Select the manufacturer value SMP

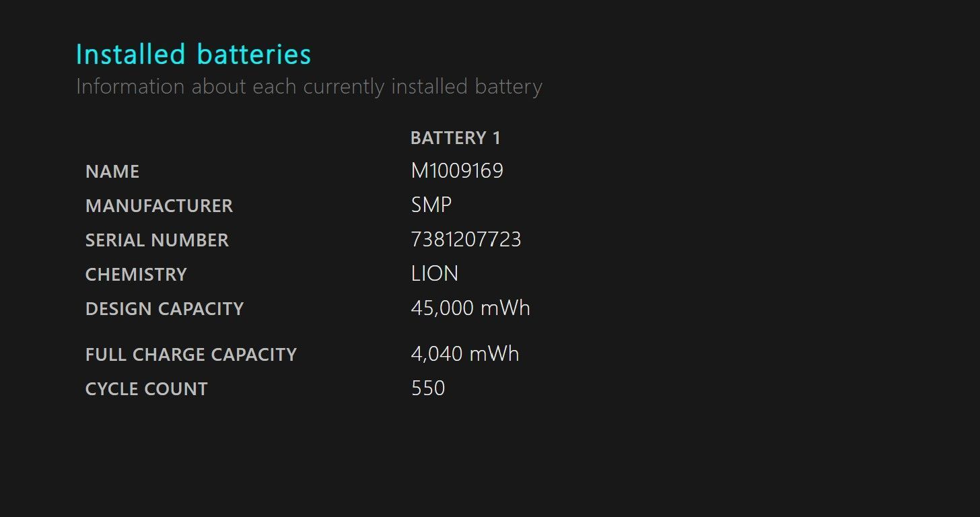click(x=431, y=205)
